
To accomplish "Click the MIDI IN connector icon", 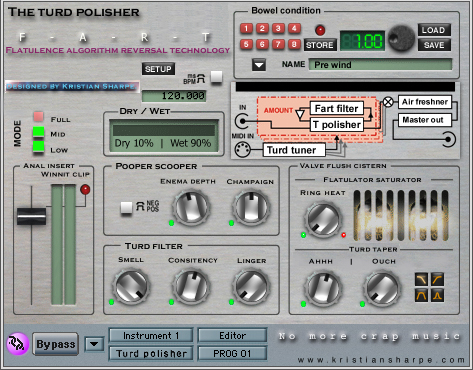I will [x=242, y=149].
